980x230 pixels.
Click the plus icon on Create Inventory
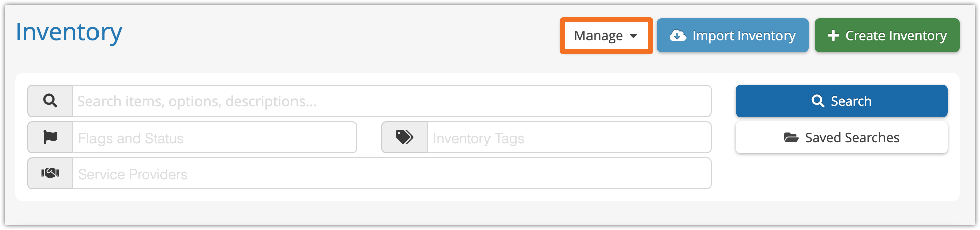coord(833,35)
